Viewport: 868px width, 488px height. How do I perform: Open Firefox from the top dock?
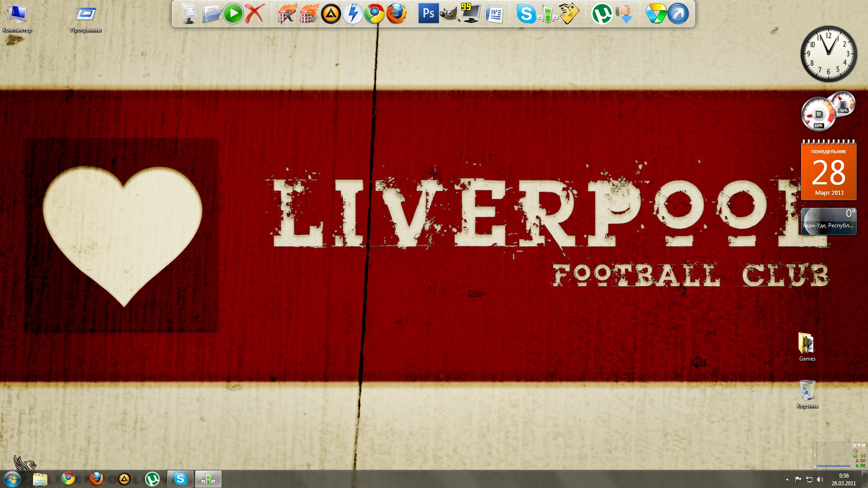[x=396, y=14]
